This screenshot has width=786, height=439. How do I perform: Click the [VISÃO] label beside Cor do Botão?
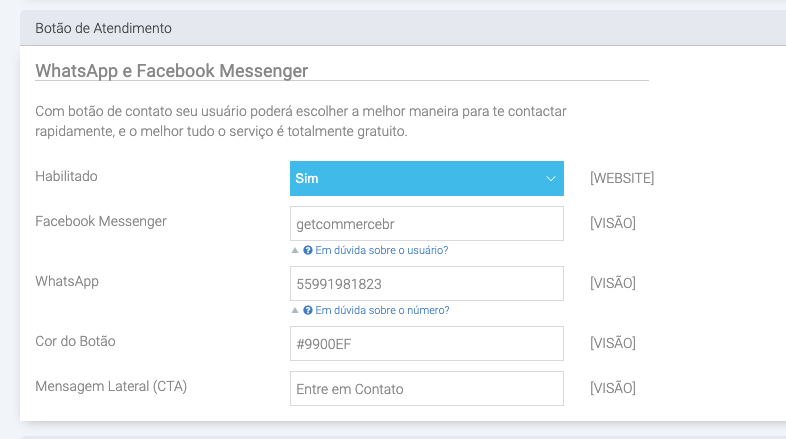(612, 344)
